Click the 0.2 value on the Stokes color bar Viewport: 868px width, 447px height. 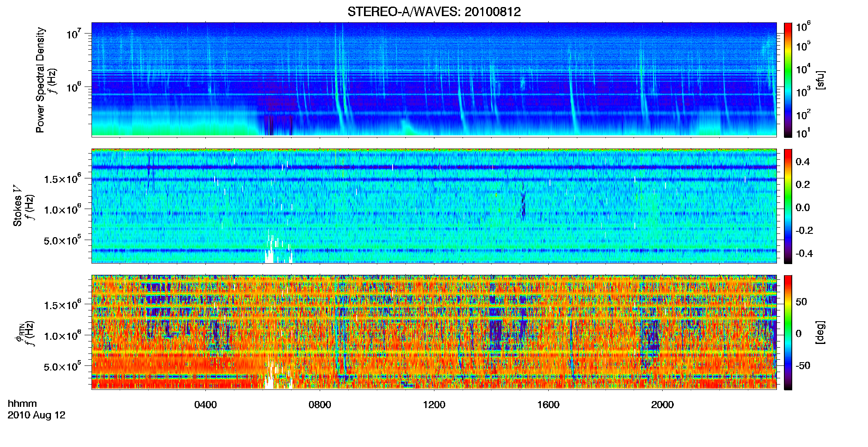(803, 185)
